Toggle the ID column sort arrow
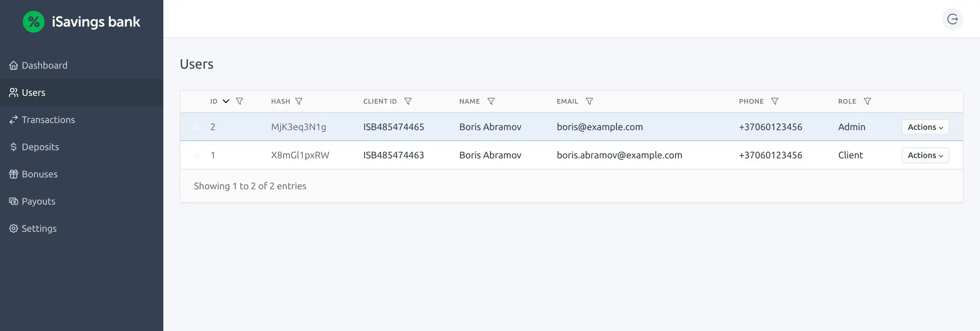 pos(226,101)
